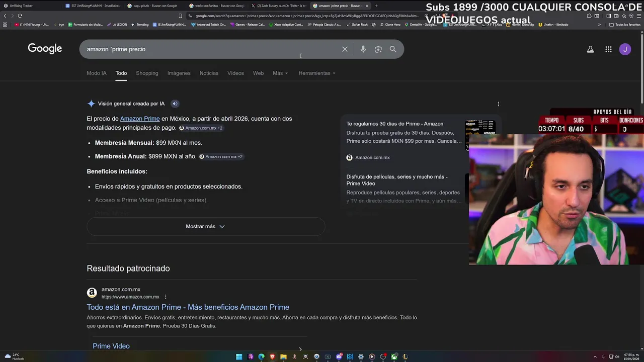Open the Todos los favoritos folder
This screenshot has height=362, width=644.
click(x=624, y=25)
